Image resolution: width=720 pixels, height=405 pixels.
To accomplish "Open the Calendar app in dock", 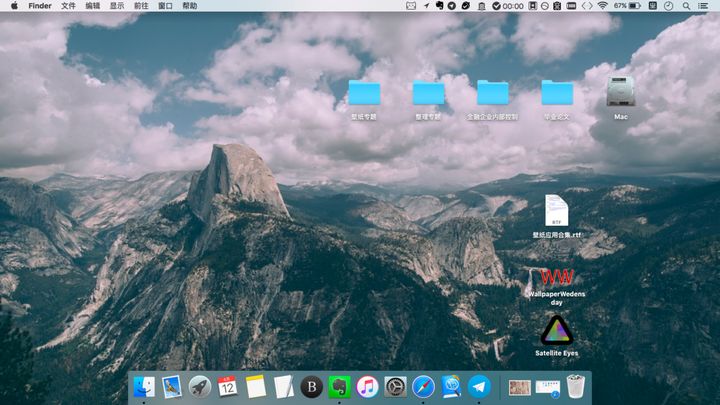I will point(227,386).
